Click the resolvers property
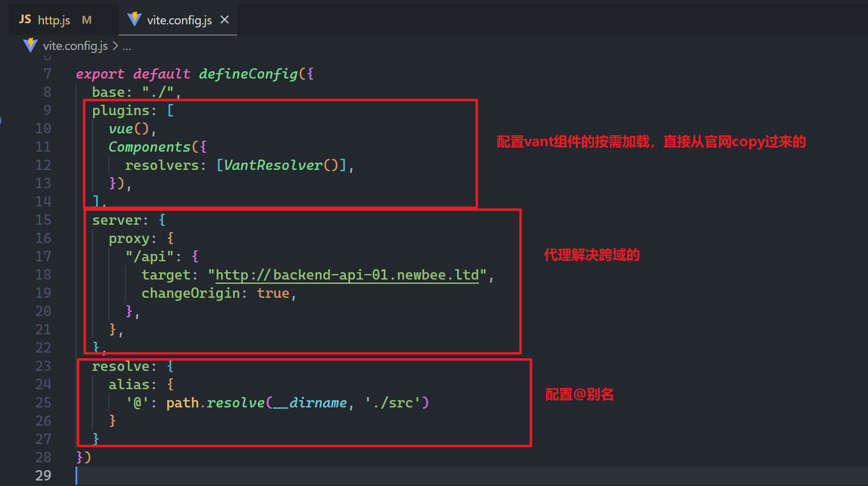This screenshot has height=486, width=868. tap(161, 165)
